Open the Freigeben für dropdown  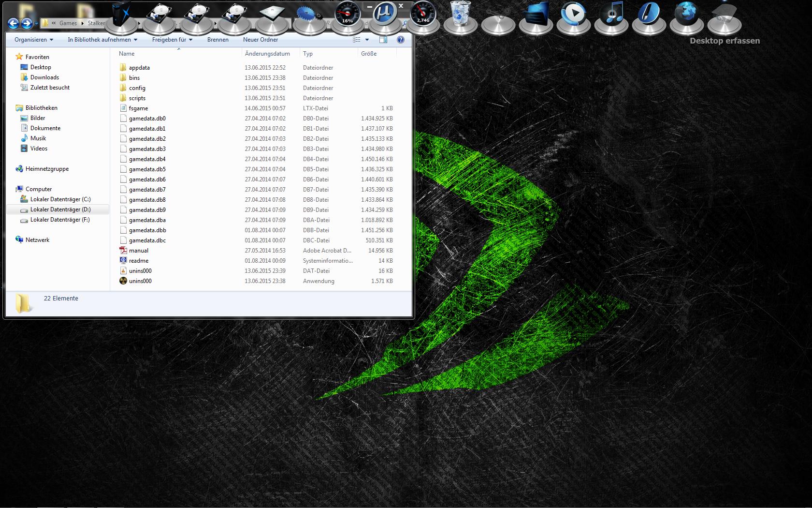(172, 40)
